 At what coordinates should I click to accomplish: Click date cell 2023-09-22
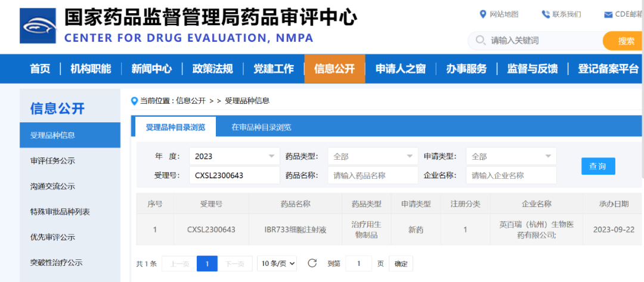coord(614,230)
